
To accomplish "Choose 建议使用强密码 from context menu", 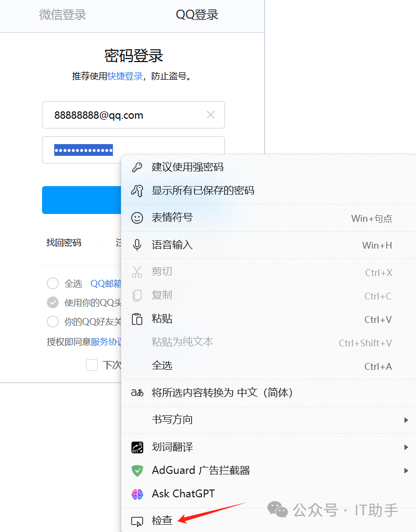I will (269, 167).
